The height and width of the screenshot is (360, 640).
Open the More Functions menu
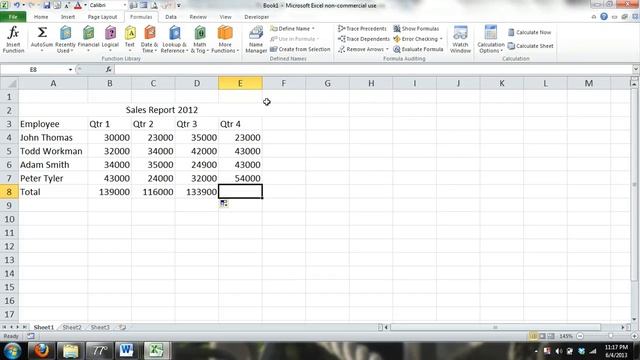point(225,39)
